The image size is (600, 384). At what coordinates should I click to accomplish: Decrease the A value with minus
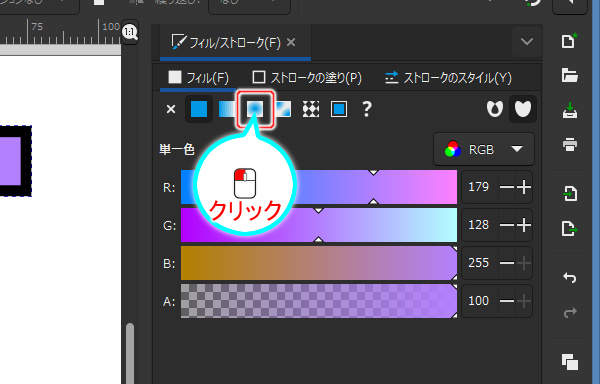(x=507, y=301)
